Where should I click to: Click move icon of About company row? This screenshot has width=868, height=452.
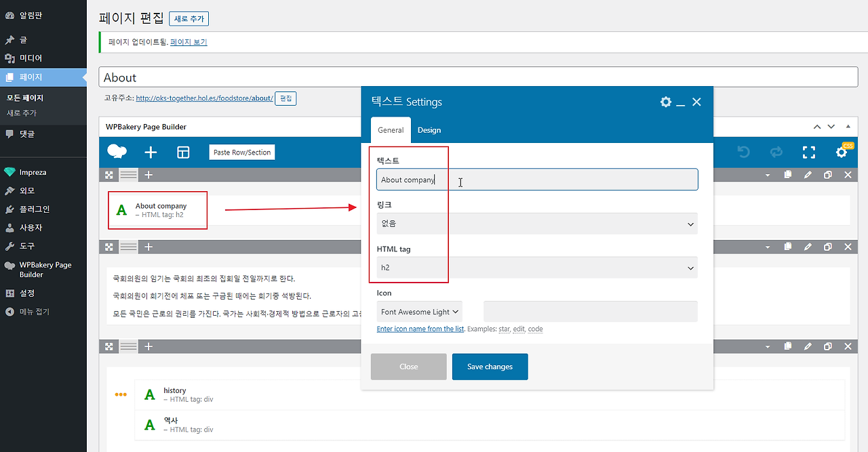(x=108, y=175)
